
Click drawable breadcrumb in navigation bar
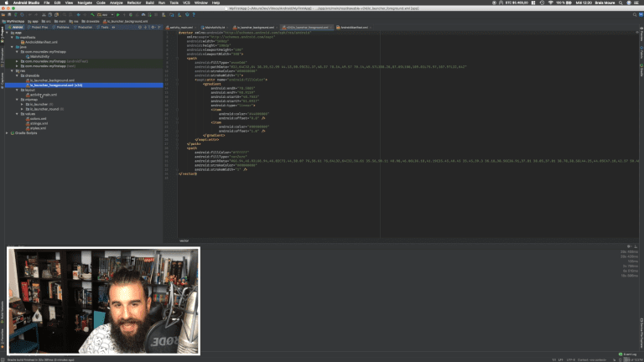91,21
